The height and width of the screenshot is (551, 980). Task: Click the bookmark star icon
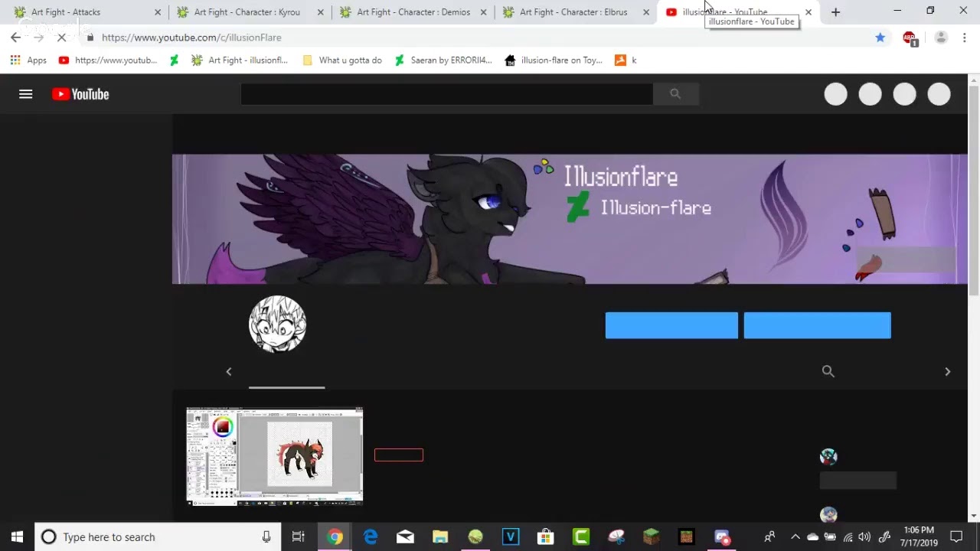[880, 37]
